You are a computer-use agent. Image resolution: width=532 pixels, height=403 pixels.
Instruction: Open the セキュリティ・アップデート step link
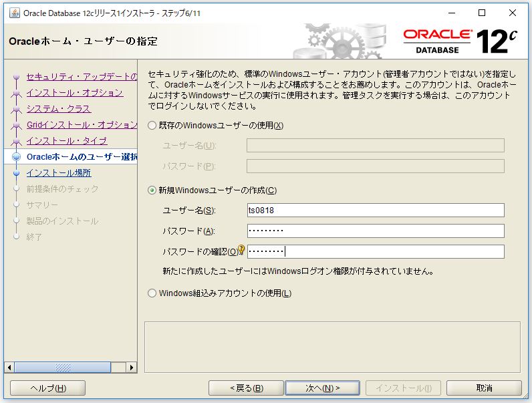click(82, 77)
